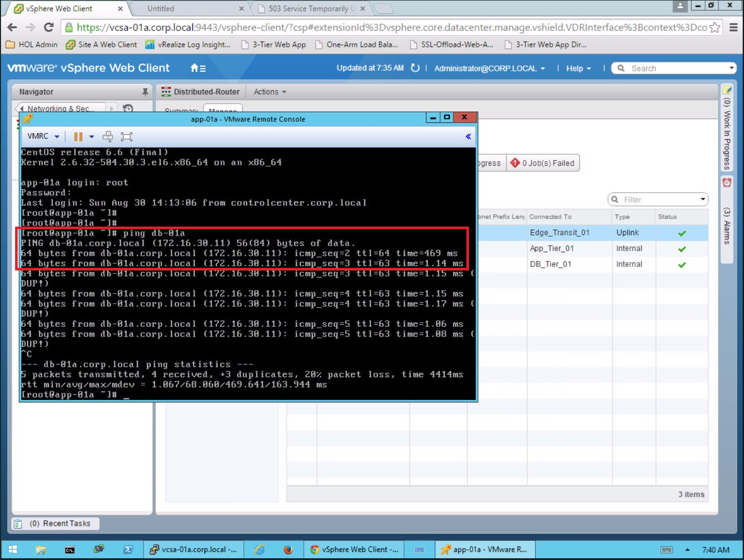Open Internet Explorer from taskbar
Viewport: 744px width, 560px height.
(x=259, y=549)
